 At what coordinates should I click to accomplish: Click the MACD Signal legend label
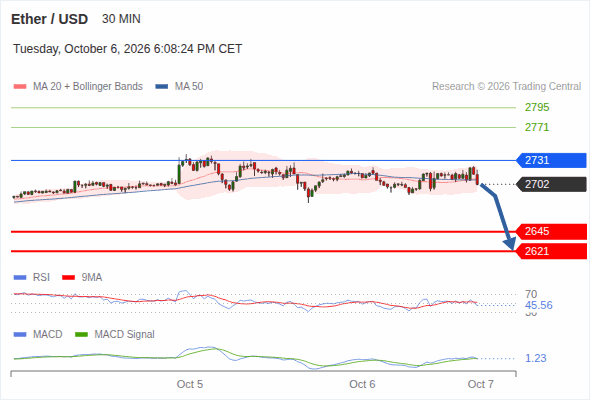(x=124, y=335)
